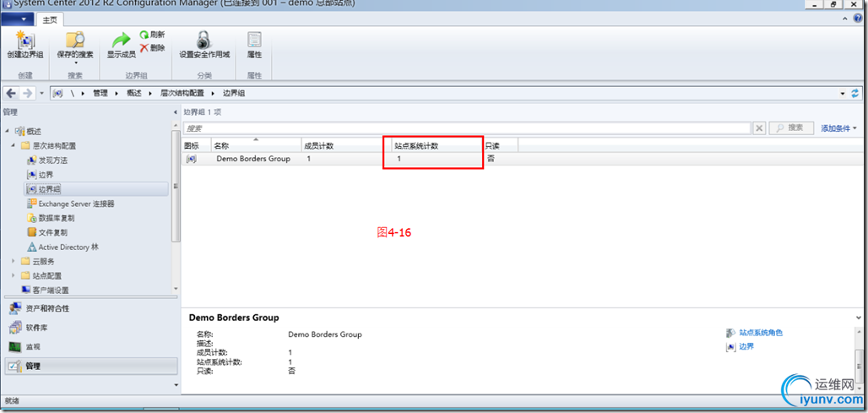
Task: Select 发现方法 in the tree
Action: click(x=47, y=160)
